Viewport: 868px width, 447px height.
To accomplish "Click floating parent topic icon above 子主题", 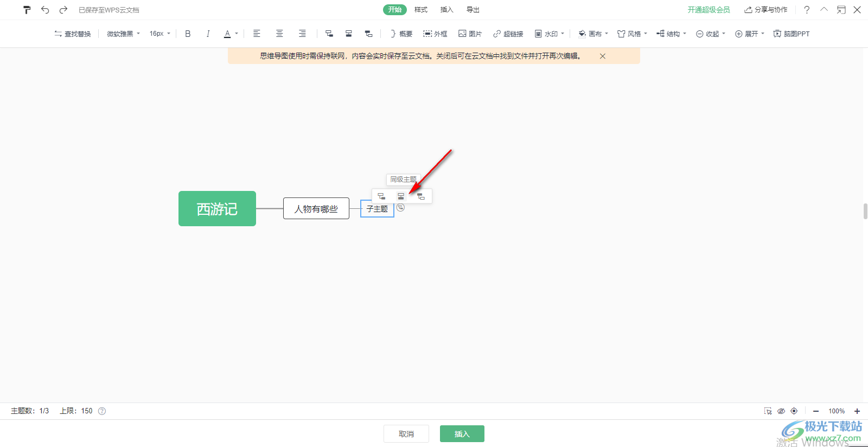I will tap(421, 196).
